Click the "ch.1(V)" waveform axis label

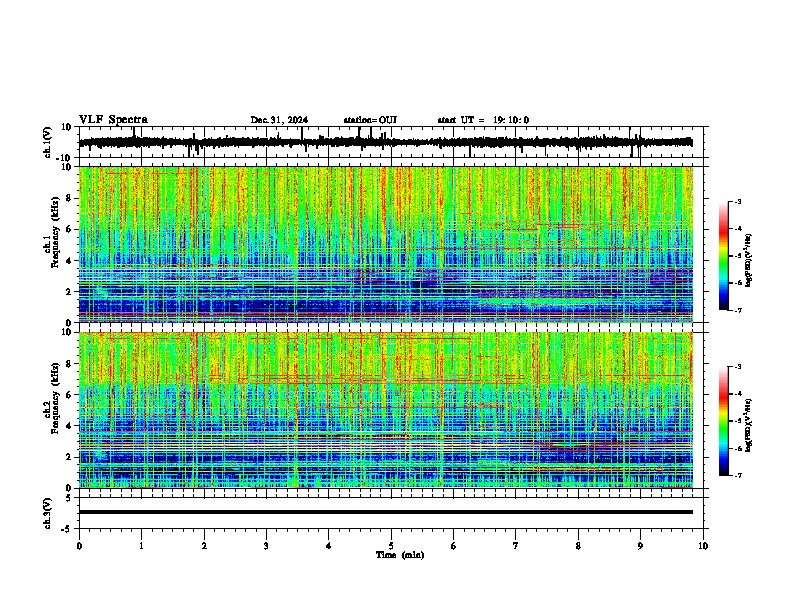point(48,142)
